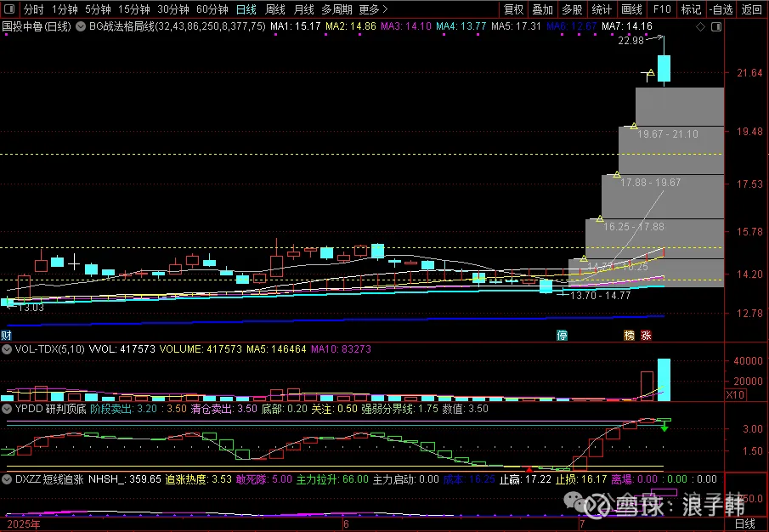Open F10 company info
Viewport: 769px width, 532px height.
click(x=662, y=9)
